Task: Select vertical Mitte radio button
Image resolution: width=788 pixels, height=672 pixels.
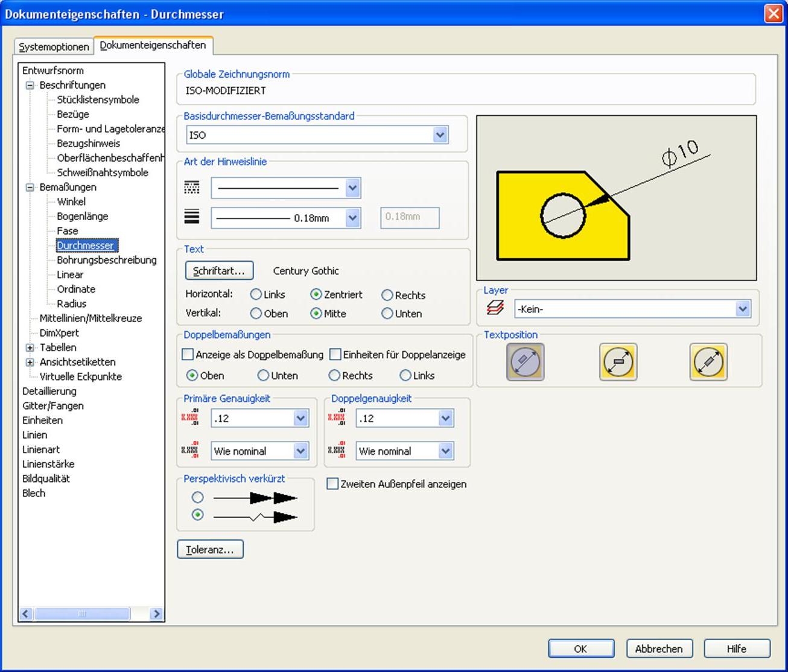Action: [x=316, y=314]
